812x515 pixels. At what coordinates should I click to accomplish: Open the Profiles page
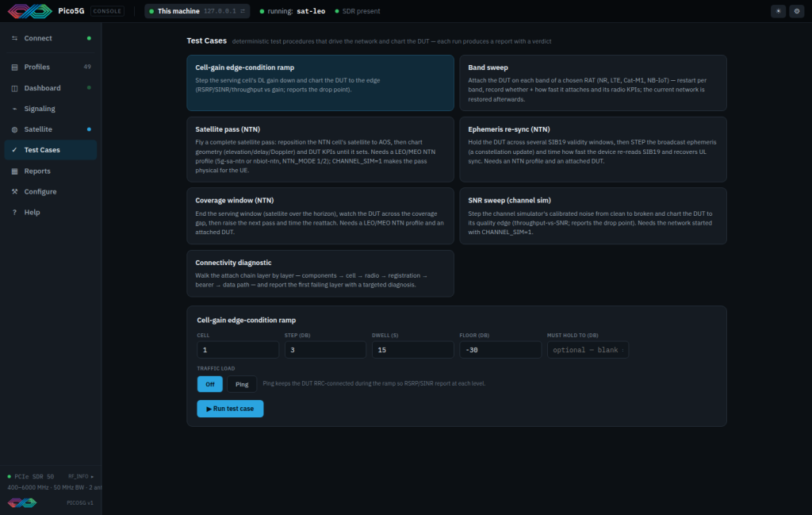click(50, 67)
